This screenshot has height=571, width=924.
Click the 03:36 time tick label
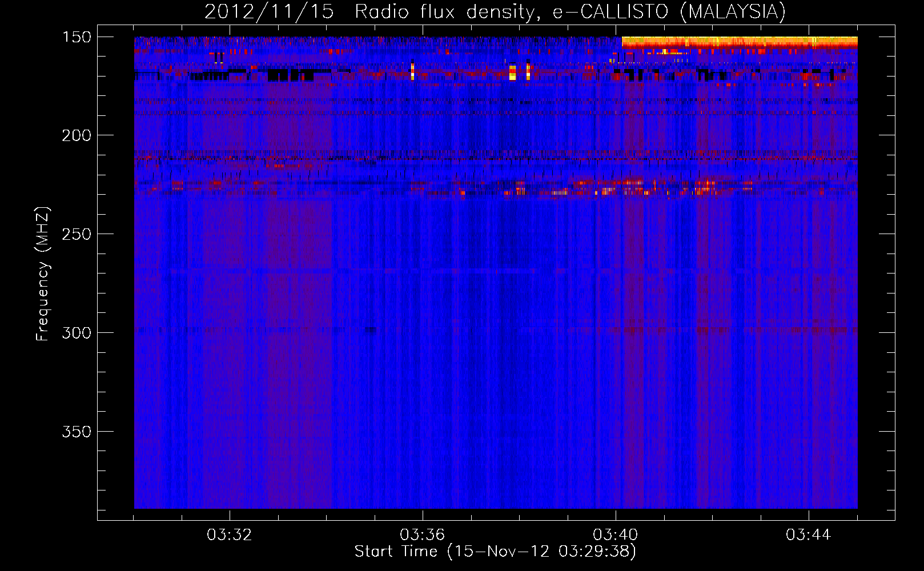[x=423, y=535]
